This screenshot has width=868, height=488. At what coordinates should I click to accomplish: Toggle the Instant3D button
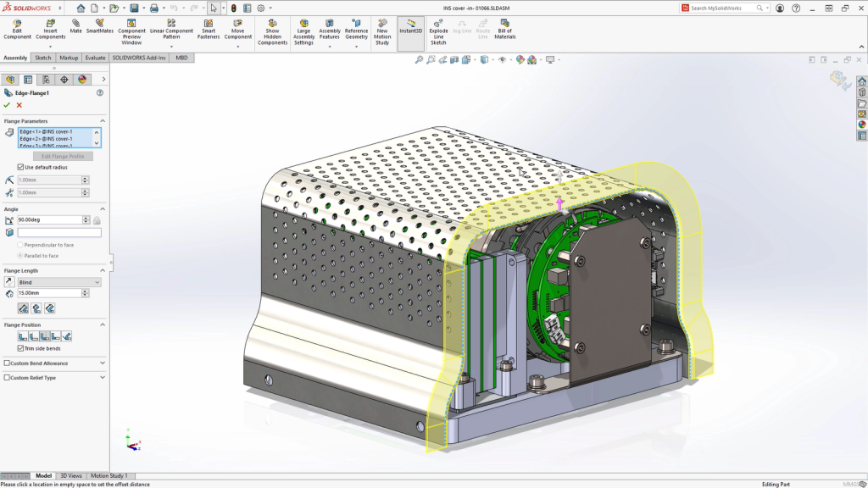[411, 26]
